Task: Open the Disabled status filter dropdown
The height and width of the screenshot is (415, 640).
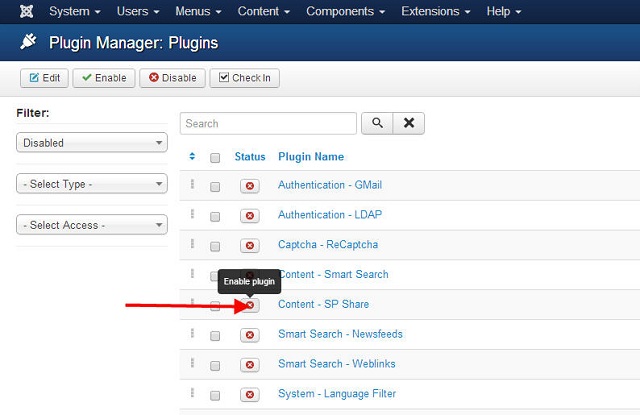Action: click(92, 142)
